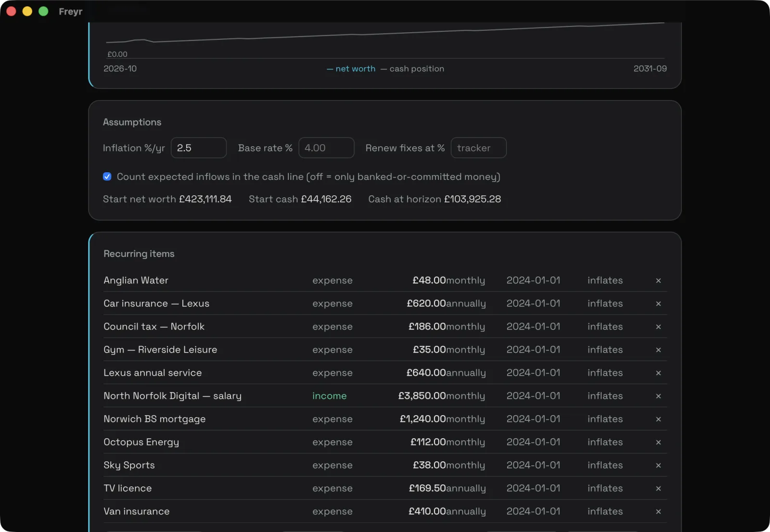Delete the Car insurance — Lexus row

coord(658,304)
